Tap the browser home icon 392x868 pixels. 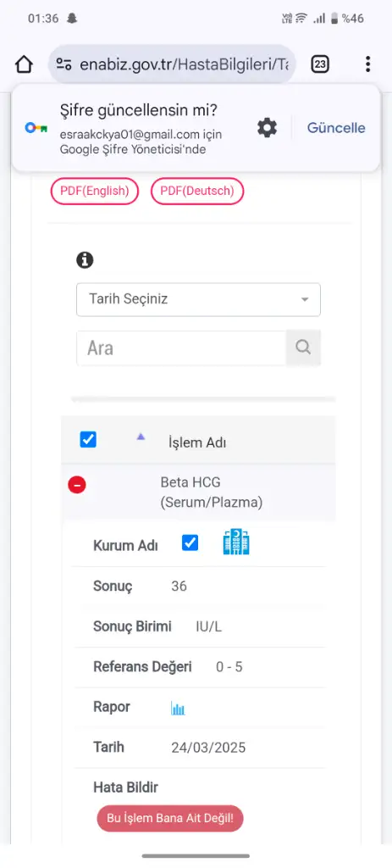[x=24, y=64]
